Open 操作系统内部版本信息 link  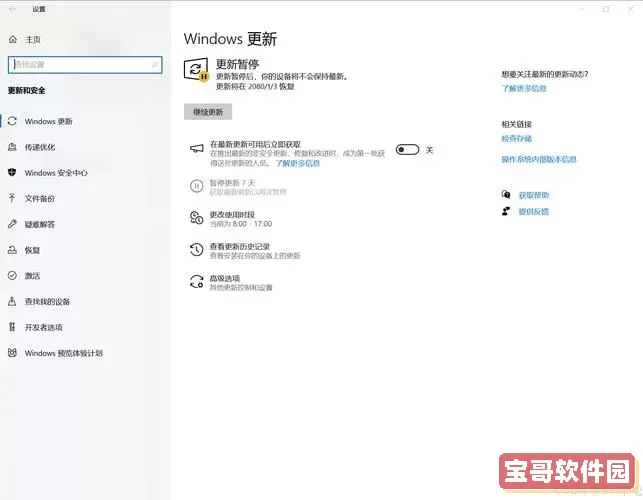(x=539, y=159)
